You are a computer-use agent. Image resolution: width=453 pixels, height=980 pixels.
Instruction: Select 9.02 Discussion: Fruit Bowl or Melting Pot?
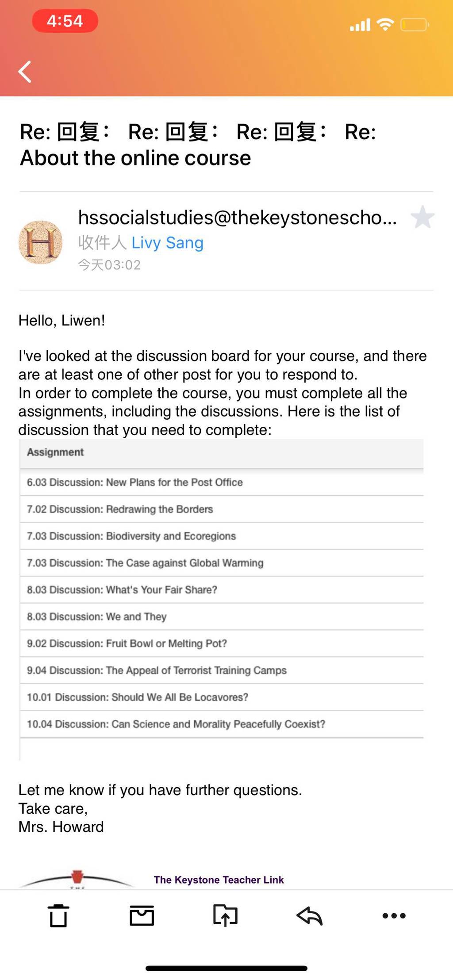(222, 643)
